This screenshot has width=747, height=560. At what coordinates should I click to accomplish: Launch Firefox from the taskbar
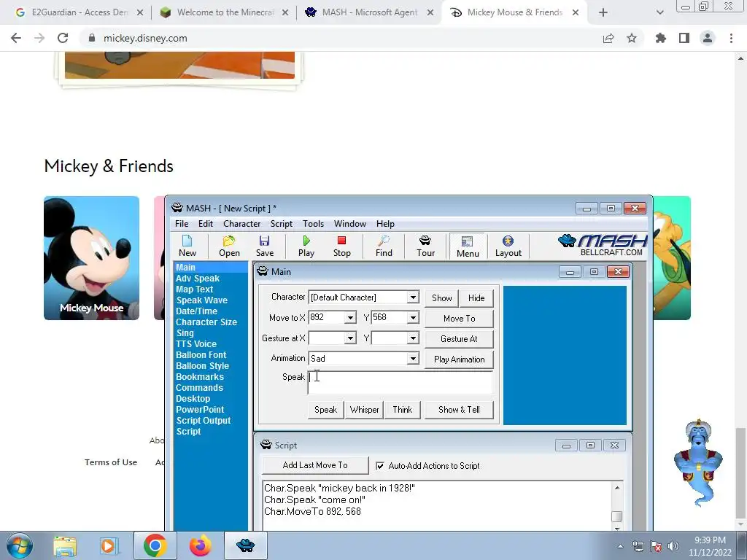tap(200, 545)
